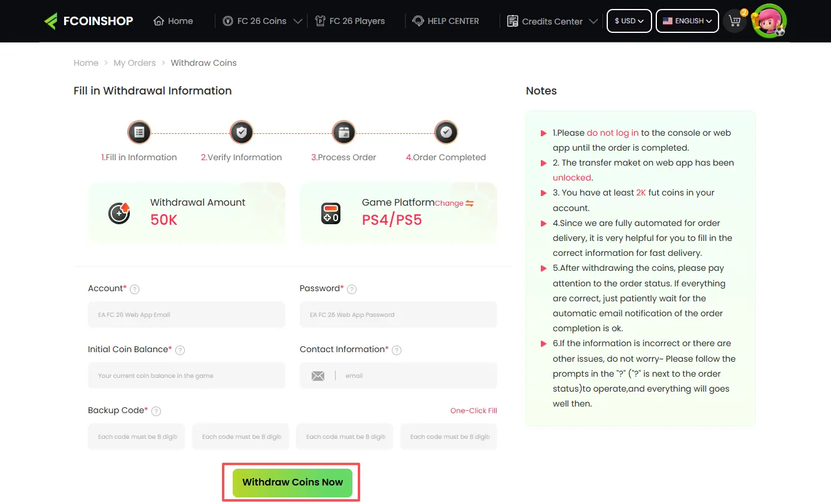Open the shopping cart with 2 items

735,21
